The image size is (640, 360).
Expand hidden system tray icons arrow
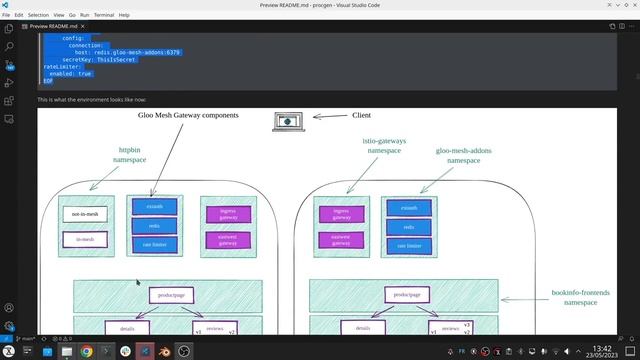click(x=578, y=351)
